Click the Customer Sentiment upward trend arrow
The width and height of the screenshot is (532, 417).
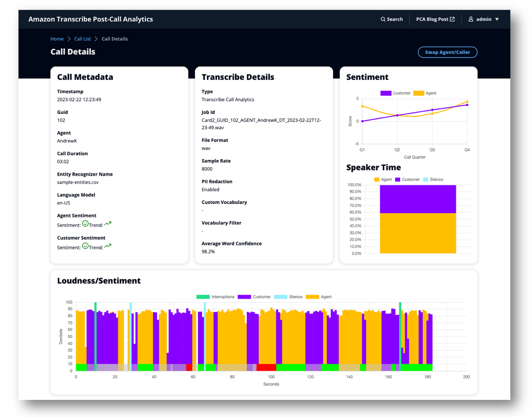pos(108,246)
